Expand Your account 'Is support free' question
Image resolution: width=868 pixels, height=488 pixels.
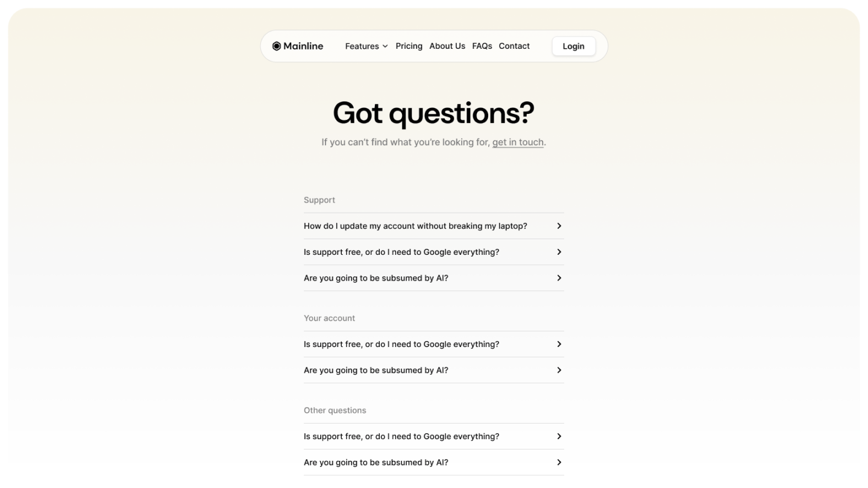[x=434, y=344]
